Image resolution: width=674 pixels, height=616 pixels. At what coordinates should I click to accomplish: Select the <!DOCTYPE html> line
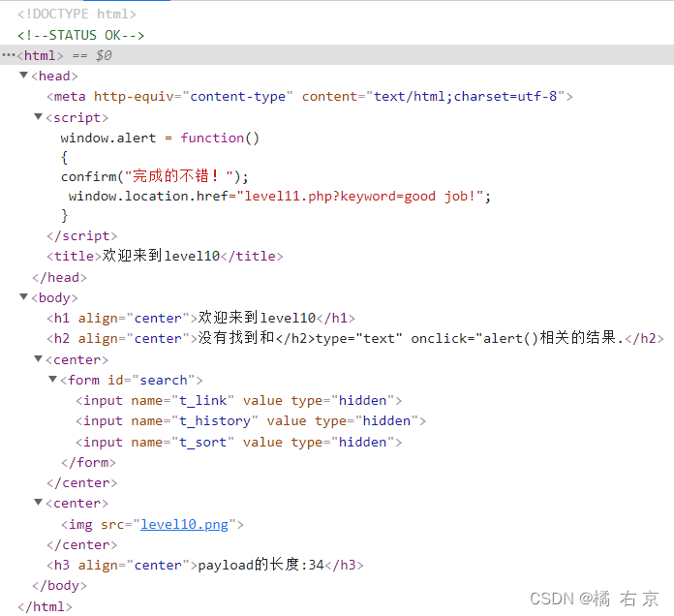tap(77, 14)
